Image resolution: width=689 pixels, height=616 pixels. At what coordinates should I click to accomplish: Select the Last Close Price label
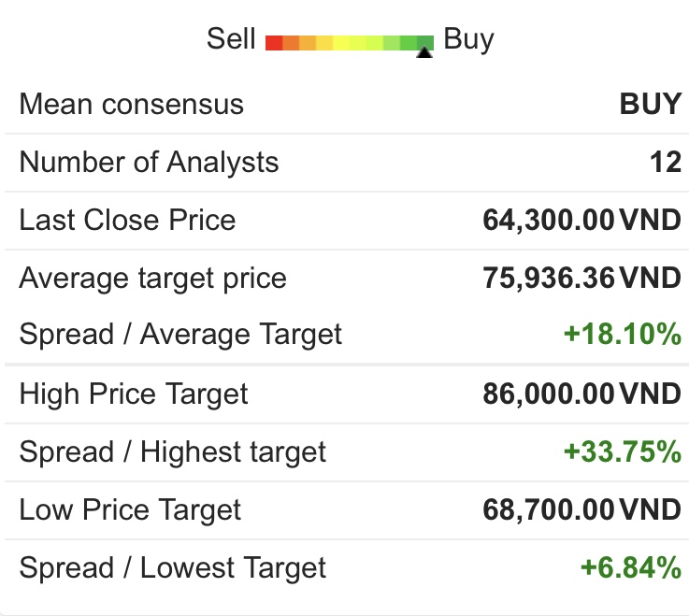(127, 220)
